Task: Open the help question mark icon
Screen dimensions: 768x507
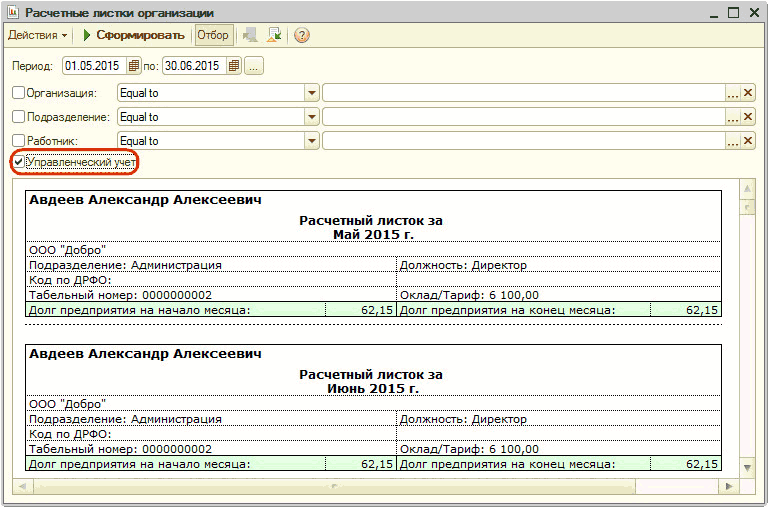Action: [x=302, y=36]
